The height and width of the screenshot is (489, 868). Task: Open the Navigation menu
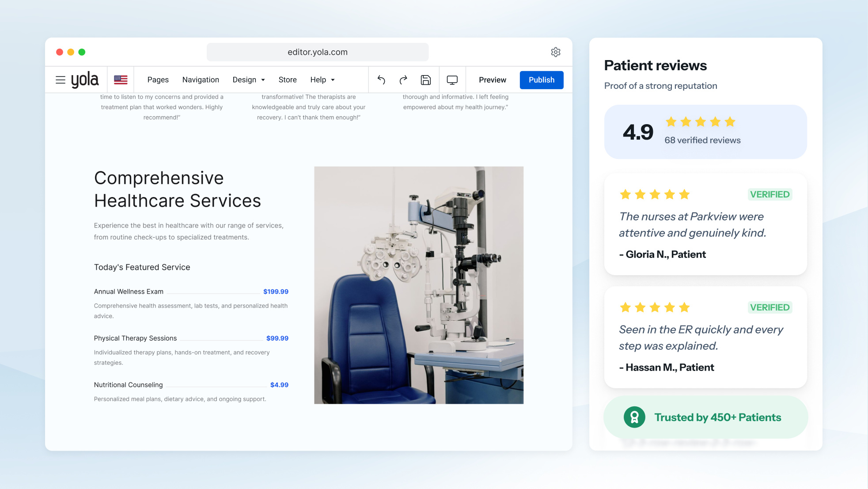pyautogui.click(x=201, y=80)
